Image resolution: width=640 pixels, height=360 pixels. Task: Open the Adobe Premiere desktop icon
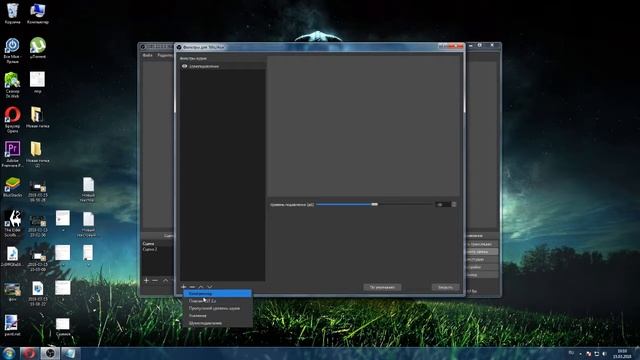tap(12, 154)
